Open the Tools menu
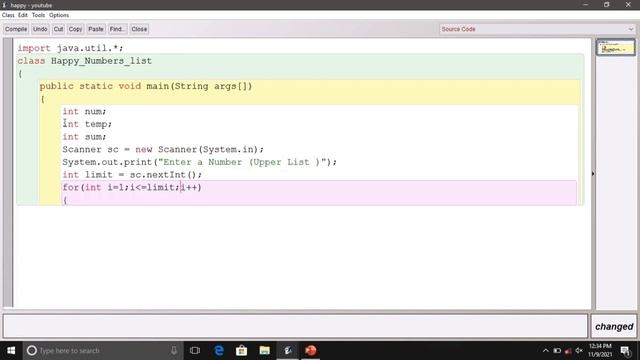Image resolution: width=640 pixels, height=360 pixels. coord(38,15)
